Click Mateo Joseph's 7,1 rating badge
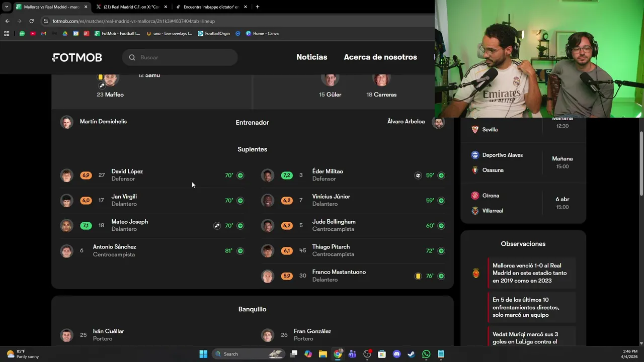This screenshot has height=362, width=644. click(x=86, y=226)
